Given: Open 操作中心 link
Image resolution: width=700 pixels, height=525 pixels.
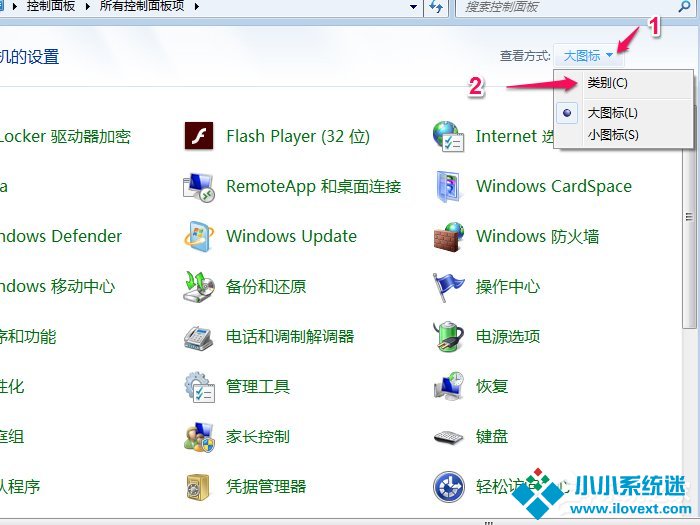Looking at the screenshot, I should point(508,287).
